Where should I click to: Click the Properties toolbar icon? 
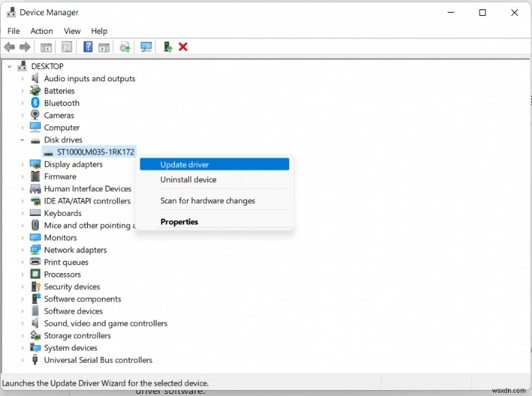pos(67,47)
